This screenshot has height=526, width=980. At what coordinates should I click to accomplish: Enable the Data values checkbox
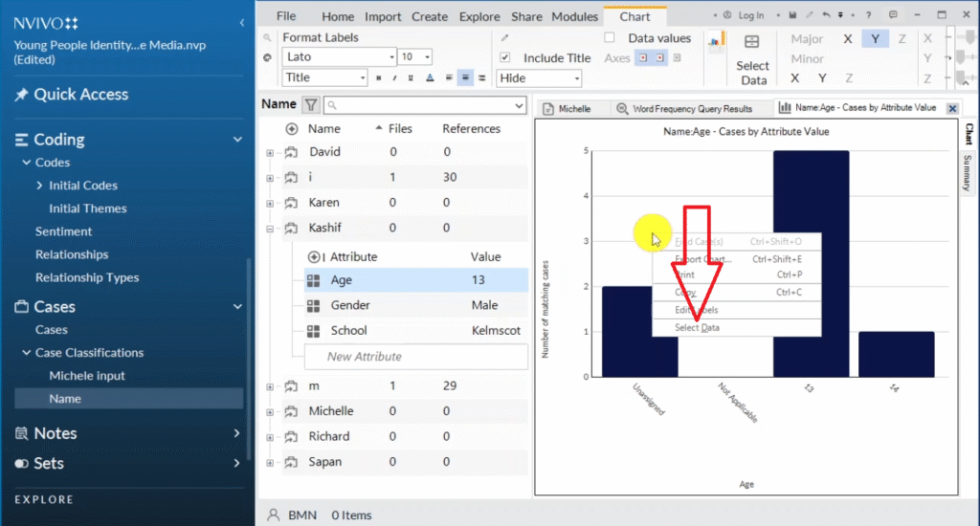pyautogui.click(x=610, y=38)
